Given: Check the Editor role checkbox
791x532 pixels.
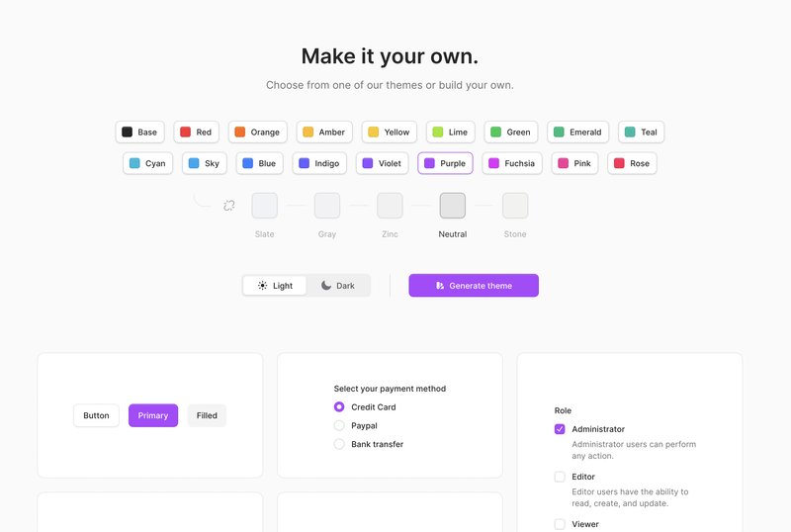Looking at the screenshot, I should click(560, 477).
